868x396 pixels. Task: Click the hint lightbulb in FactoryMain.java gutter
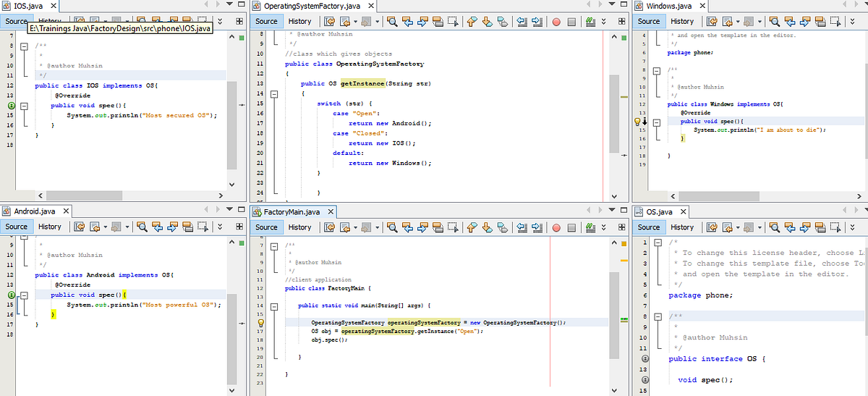pos(262,323)
